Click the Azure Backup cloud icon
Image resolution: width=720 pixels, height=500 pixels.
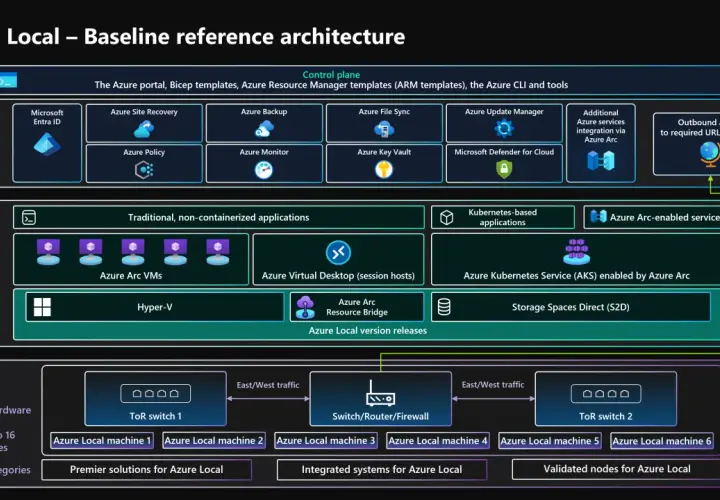coord(264,129)
